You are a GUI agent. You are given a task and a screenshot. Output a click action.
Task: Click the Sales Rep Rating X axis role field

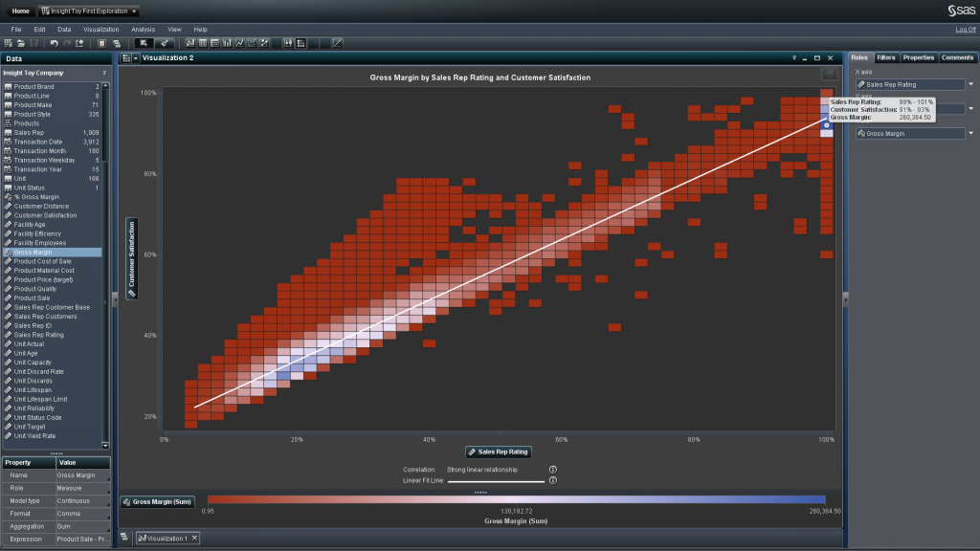coord(910,84)
